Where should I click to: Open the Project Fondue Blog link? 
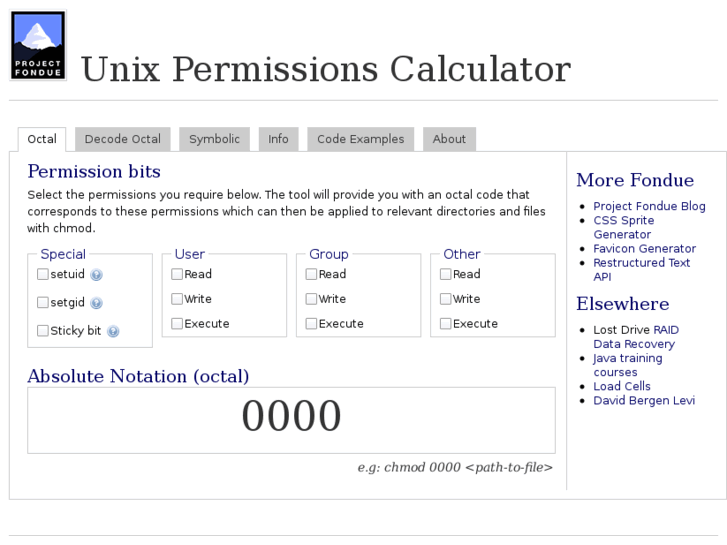pyautogui.click(x=649, y=206)
